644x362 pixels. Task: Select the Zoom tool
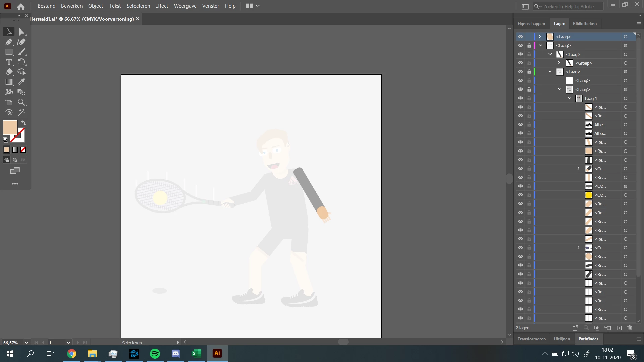(22, 102)
